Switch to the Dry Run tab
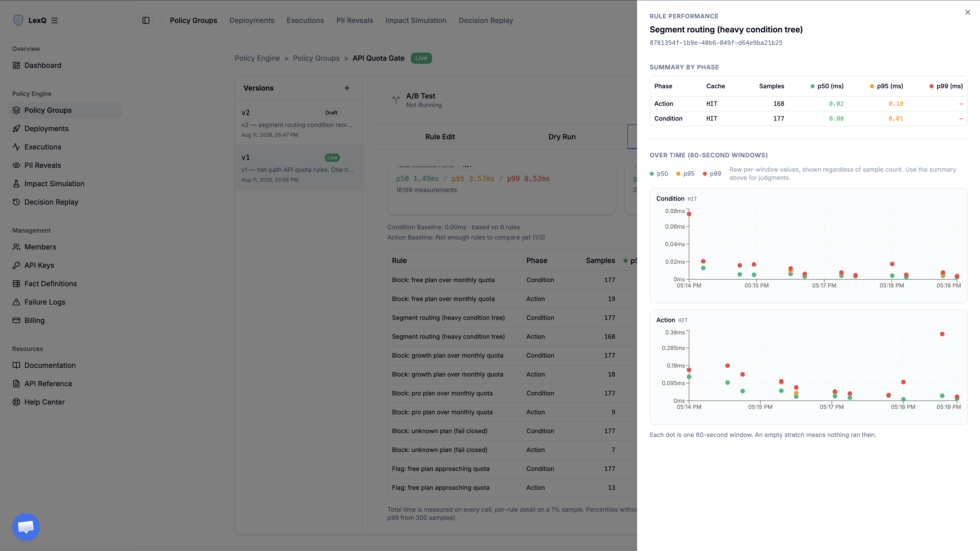This screenshot has width=980, height=551. (x=562, y=137)
